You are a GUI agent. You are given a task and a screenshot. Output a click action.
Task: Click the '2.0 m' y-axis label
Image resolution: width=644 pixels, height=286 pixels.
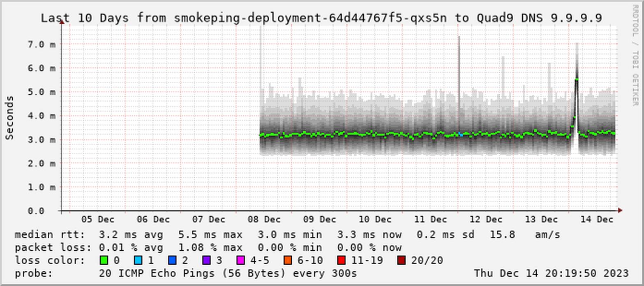click(41, 163)
